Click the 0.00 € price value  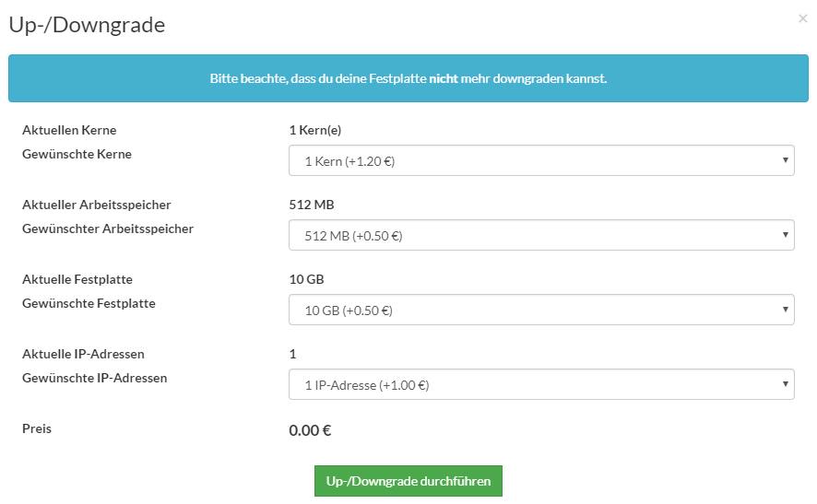(x=310, y=430)
